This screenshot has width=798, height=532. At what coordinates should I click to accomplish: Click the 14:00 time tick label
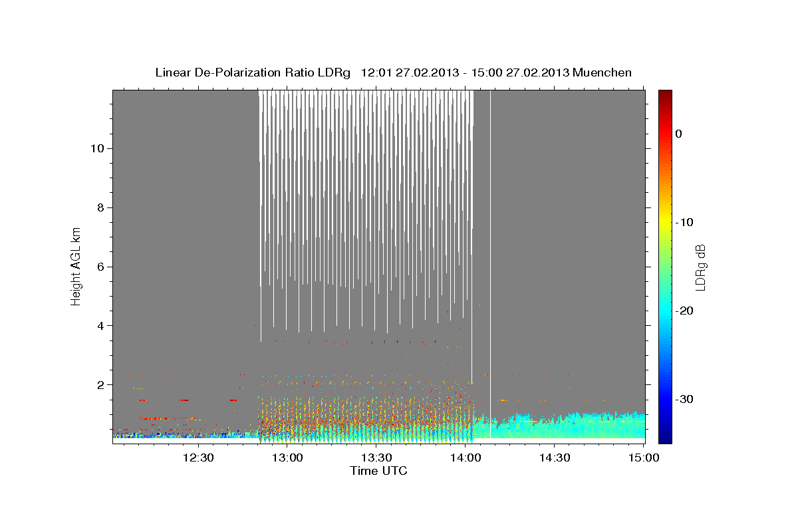(x=465, y=458)
